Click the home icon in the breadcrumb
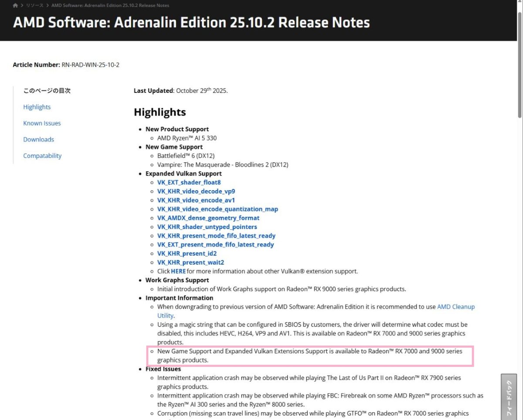The width and height of the screenshot is (523, 420). click(15, 5)
